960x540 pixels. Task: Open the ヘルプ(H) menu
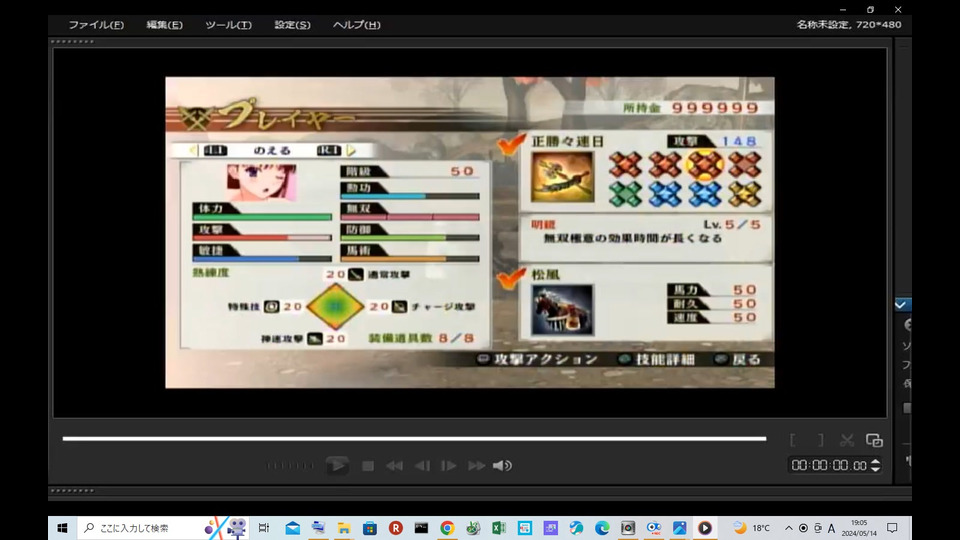click(x=356, y=25)
